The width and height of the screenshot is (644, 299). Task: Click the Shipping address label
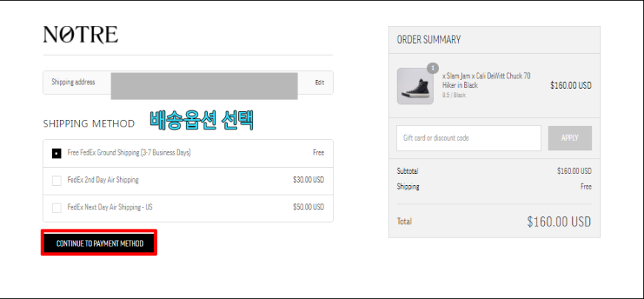pos(73,81)
